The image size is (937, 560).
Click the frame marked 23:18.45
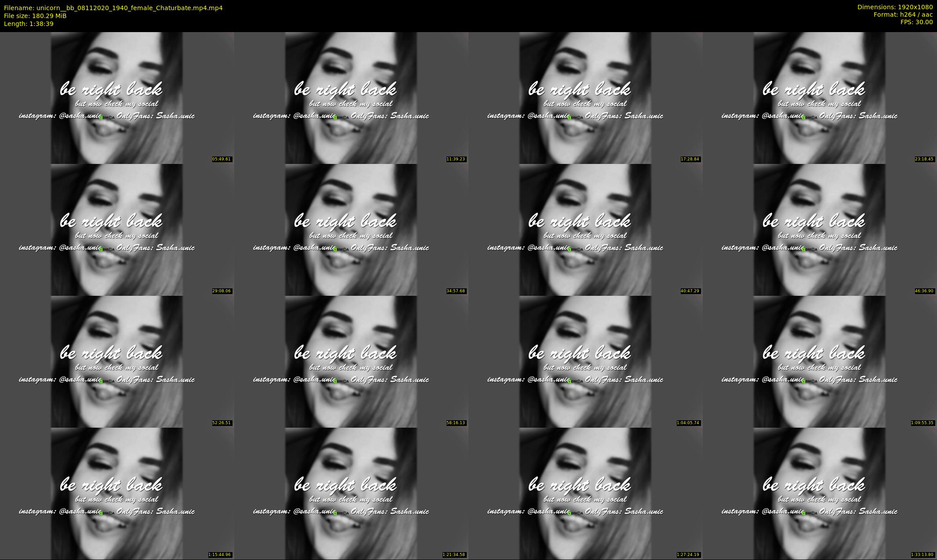[x=820, y=98]
